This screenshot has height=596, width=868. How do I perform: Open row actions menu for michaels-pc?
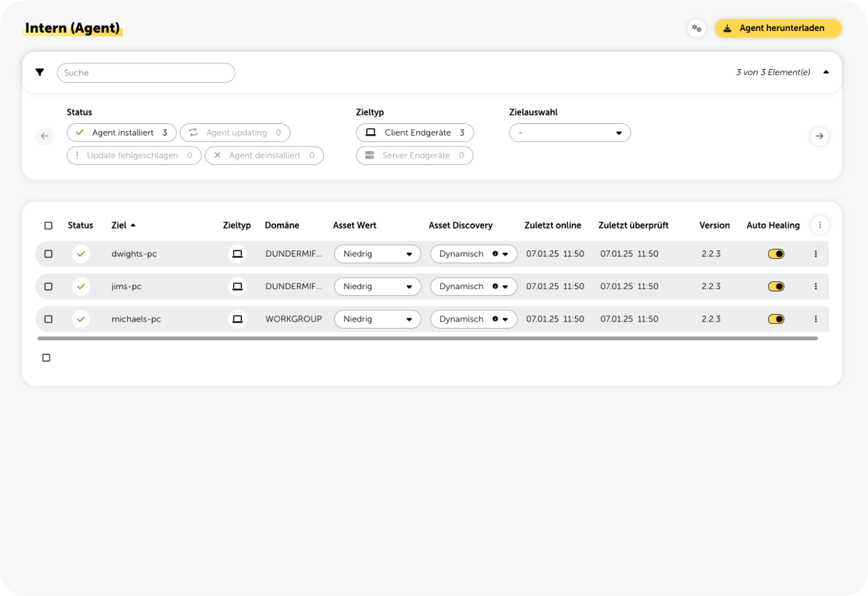point(815,319)
